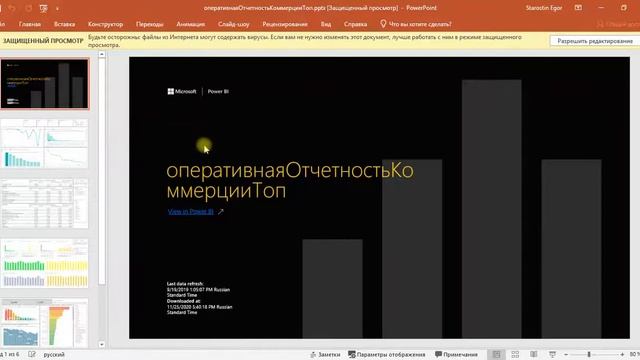Switch to the Слайд-шоу tab
Screen dimensions: 640x360
click(x=233, y=24)
